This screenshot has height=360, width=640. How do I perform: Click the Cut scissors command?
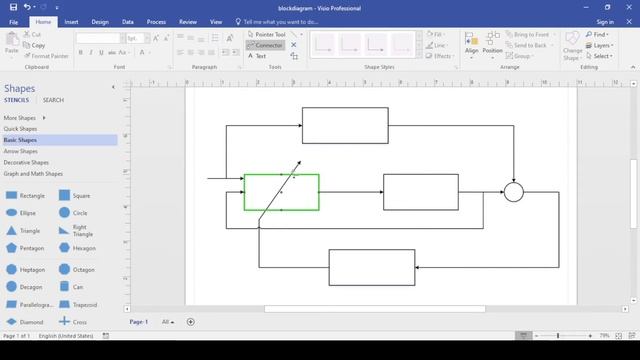coord(33,34)
